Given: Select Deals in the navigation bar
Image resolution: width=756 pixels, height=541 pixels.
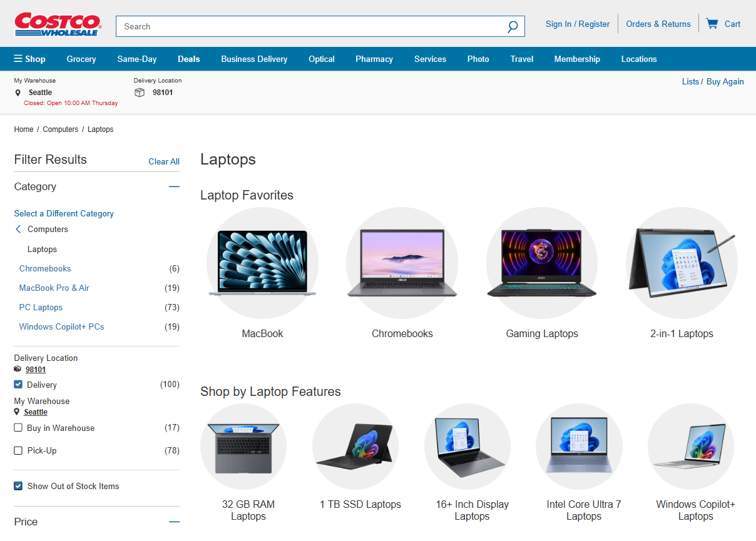Looking at the screenshot, I should [x=188, y=59].
